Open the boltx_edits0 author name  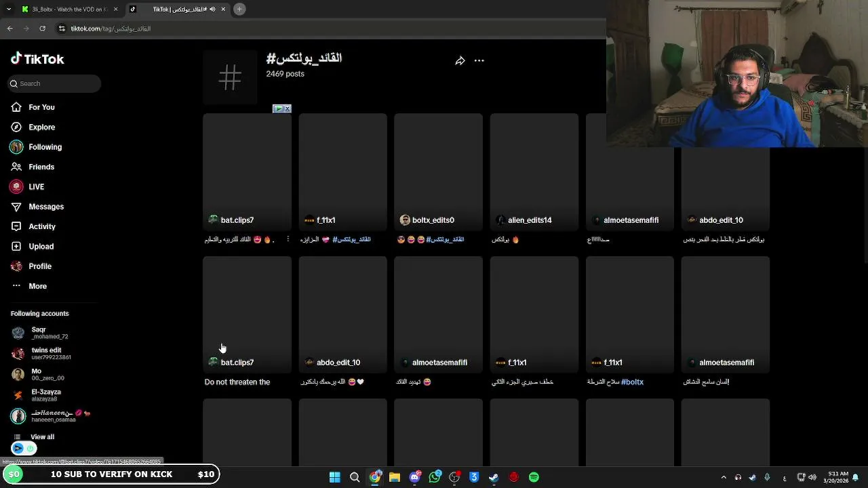tap(433, 220)
